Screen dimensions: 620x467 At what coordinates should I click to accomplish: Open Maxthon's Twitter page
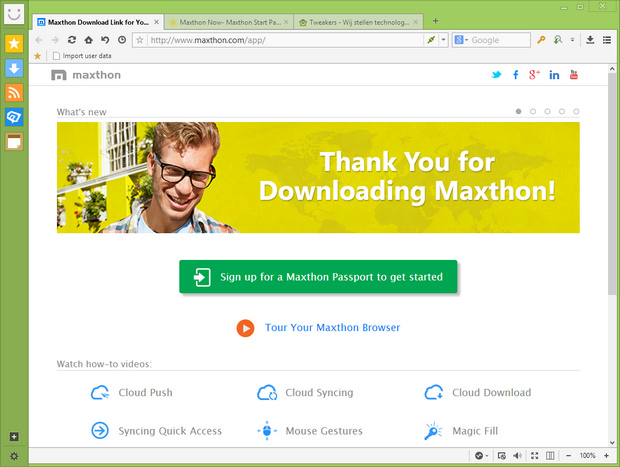click(x=496, y=74)
